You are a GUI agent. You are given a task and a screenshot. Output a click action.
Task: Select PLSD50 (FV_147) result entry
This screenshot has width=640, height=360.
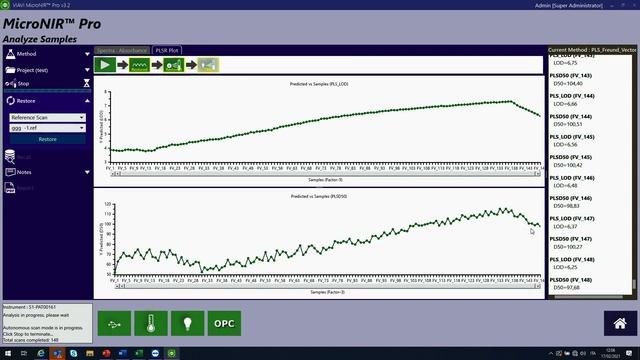[x=571, y=239]
